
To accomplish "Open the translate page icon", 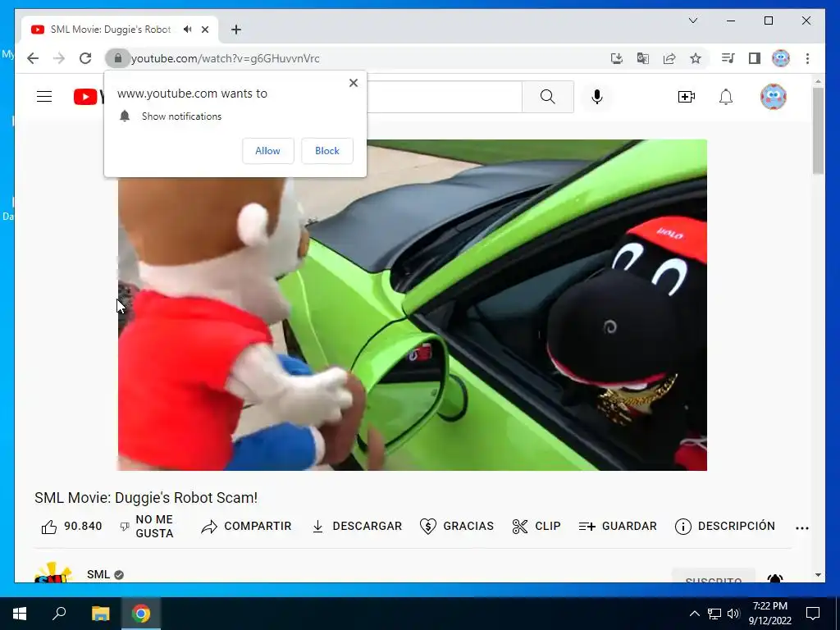I will (643, 58).
